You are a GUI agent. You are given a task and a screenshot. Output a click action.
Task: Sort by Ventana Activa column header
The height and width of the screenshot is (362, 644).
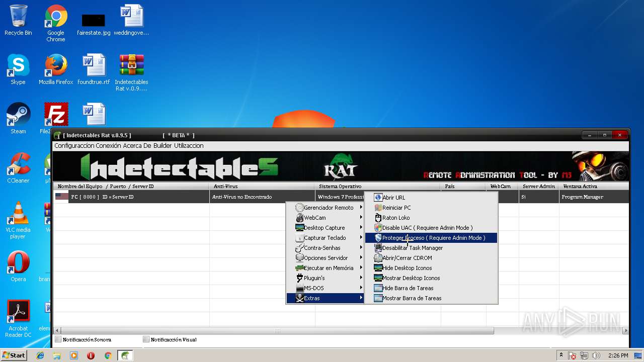pyautogui.click(x=594, y=187)
